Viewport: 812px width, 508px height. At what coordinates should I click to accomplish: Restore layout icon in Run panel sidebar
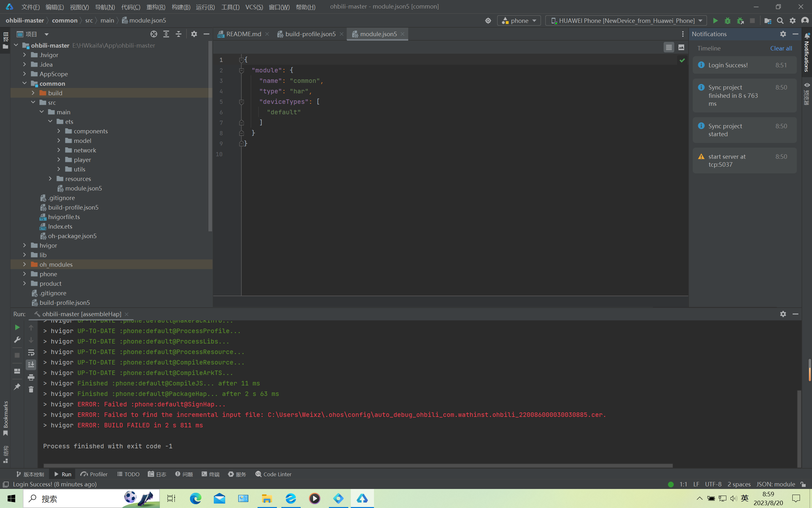(x=17, y=371)
